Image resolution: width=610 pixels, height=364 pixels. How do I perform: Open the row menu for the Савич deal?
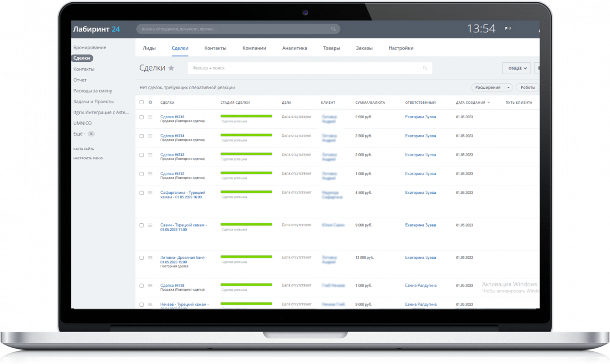click(x=150, y=225)
